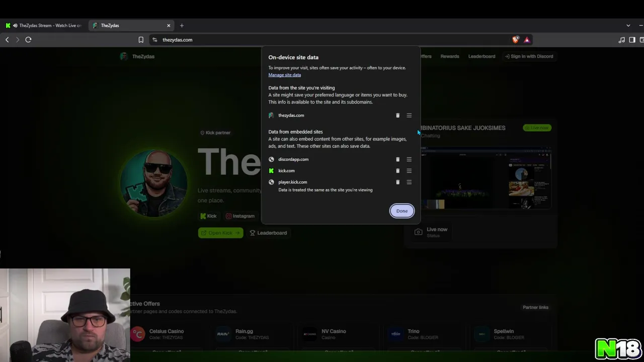
Task: Open more options menu for player.kick.com
Action: coord(409,182)
